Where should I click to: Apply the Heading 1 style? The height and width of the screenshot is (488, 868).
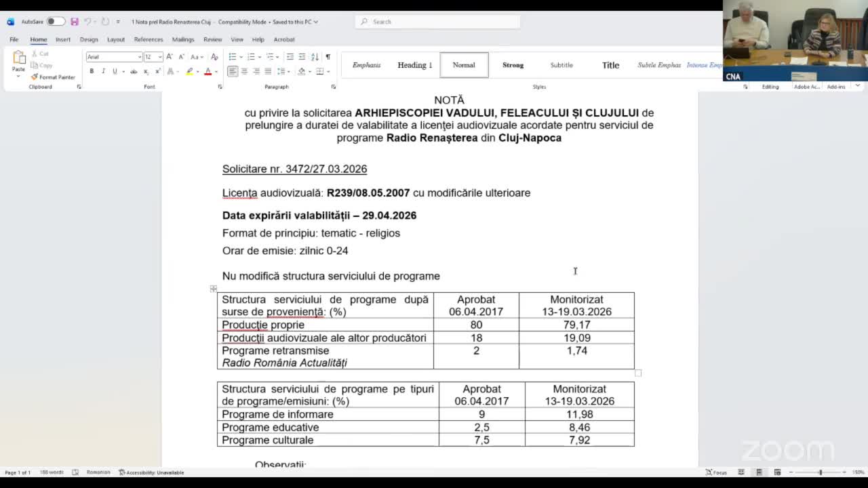(x=414, y=64)
